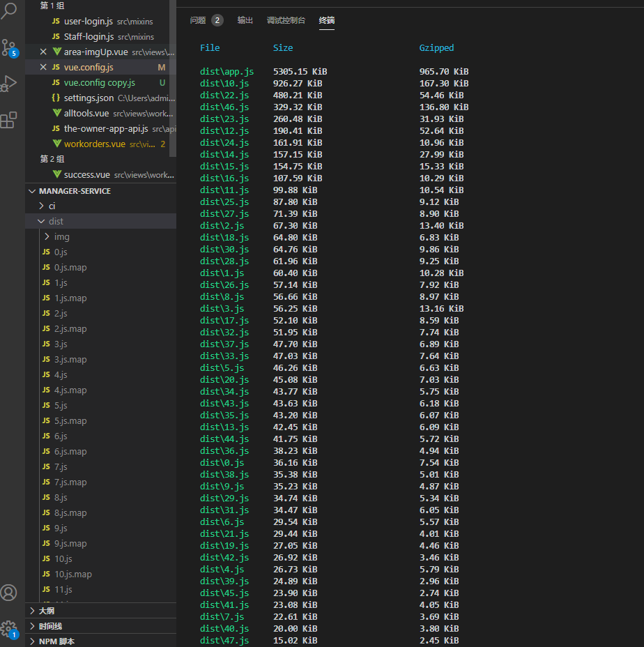The image size is (644, 647).
Task: Open Source Control view with 5 changes
Action: point(9,48)
